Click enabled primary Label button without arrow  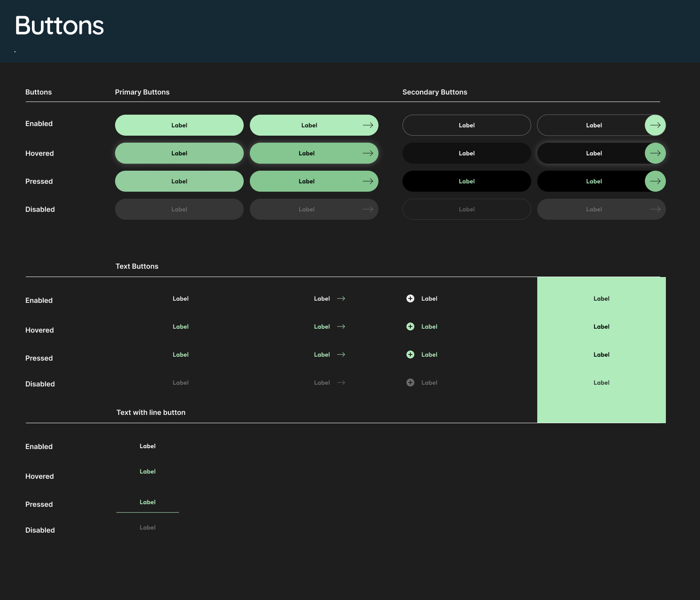pos(179,125)
